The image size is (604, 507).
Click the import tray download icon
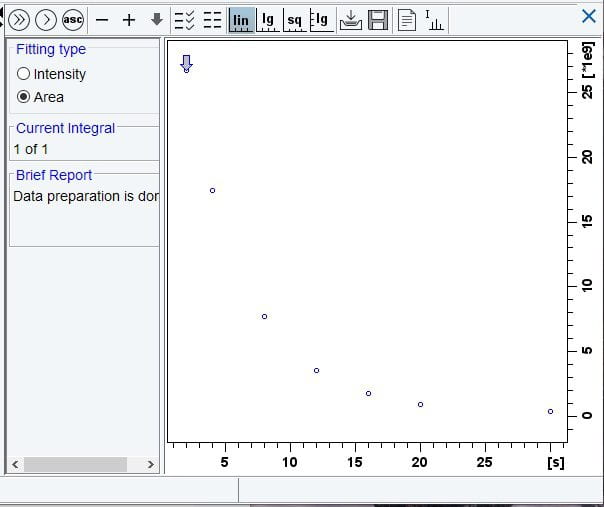click(350, 20)
